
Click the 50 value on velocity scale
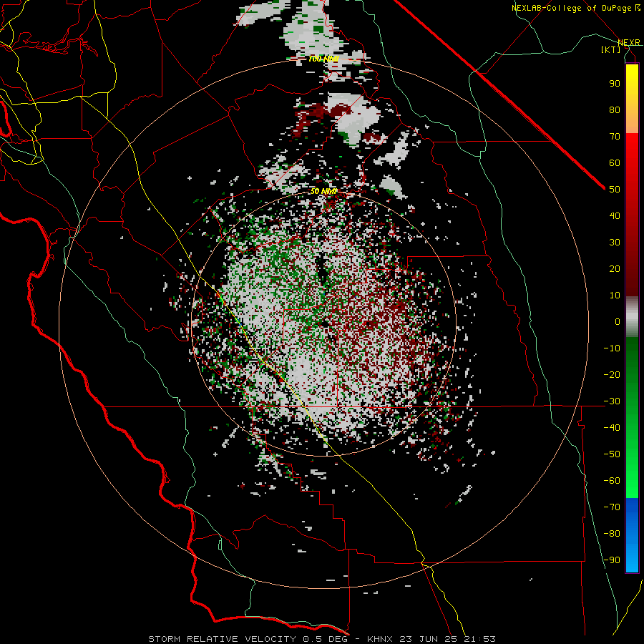pos(615,190)
